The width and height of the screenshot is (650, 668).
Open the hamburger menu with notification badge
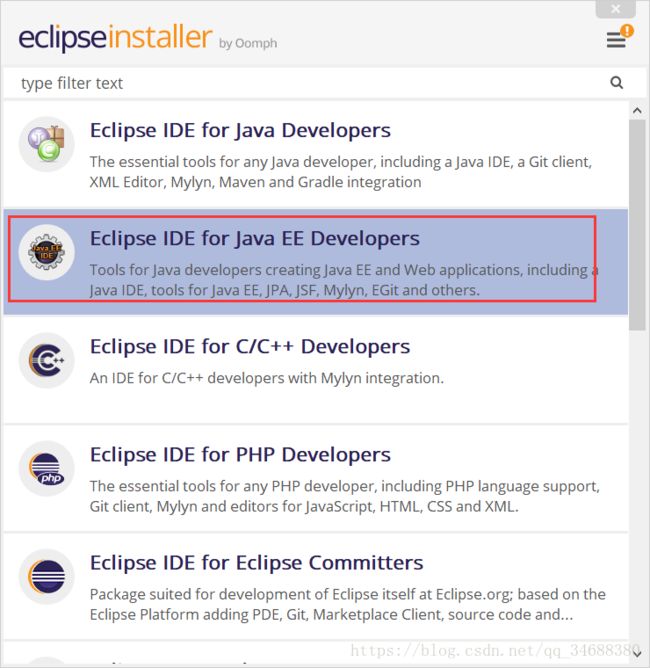coord(620,37)
